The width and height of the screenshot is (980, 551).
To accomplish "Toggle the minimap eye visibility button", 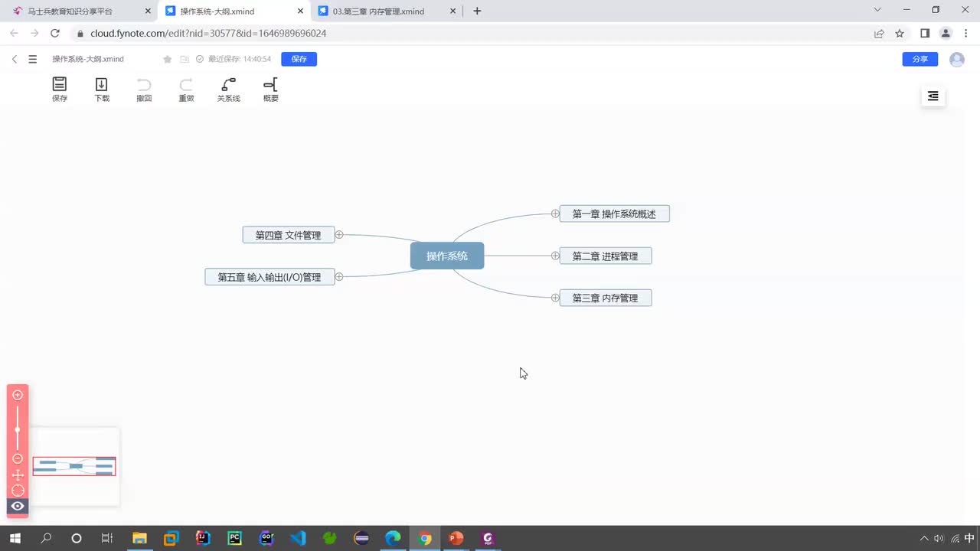I will click(x=18, y=506).
